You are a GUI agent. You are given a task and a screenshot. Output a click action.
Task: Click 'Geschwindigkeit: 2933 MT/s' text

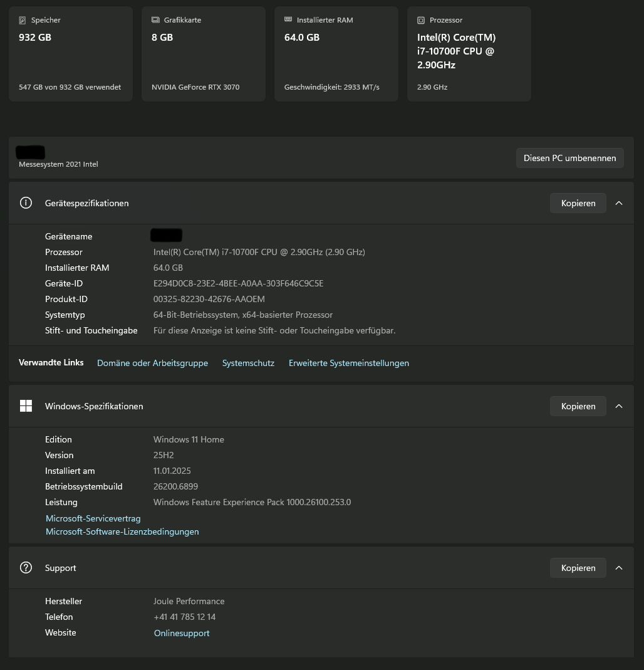point(332,87)
